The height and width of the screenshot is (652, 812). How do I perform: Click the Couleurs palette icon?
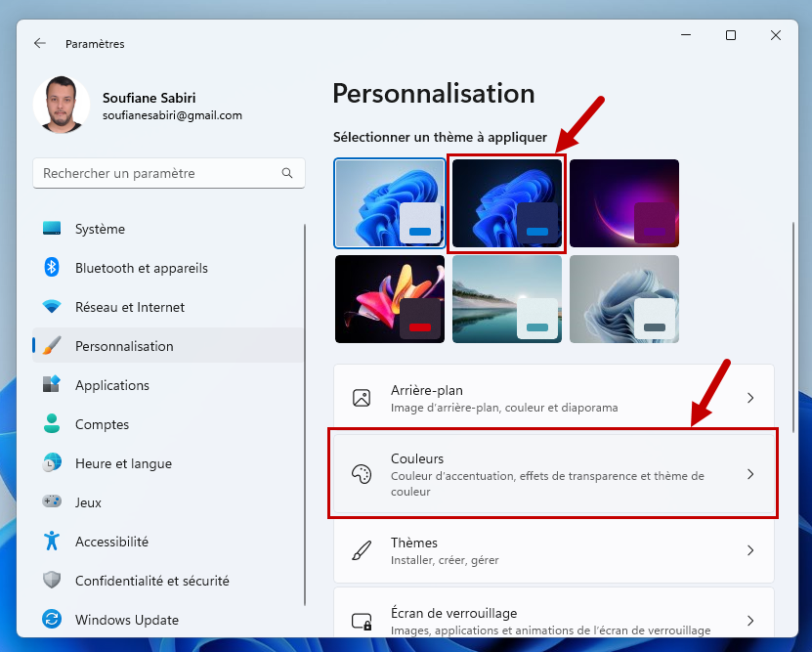[x=362, y=474]
